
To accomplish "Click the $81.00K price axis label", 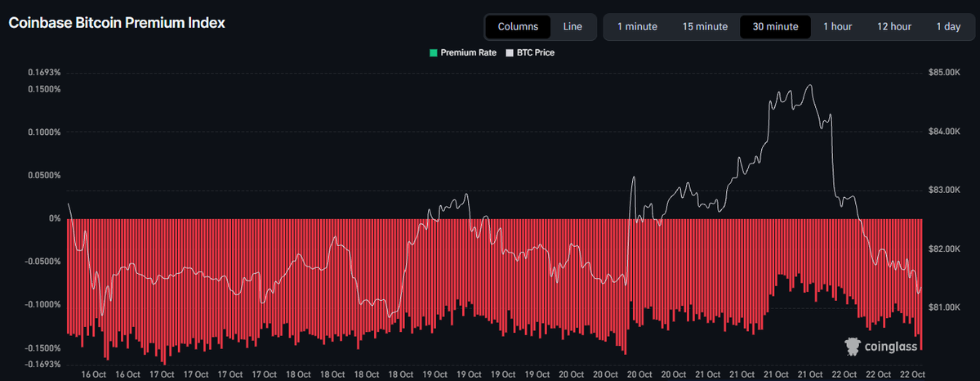I will [x=945, y=307].
